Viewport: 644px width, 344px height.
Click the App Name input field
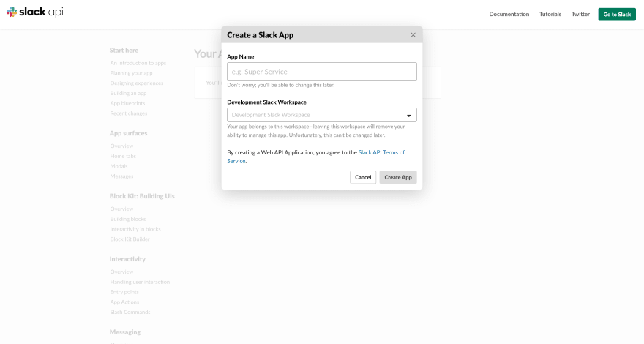[321, 72]
